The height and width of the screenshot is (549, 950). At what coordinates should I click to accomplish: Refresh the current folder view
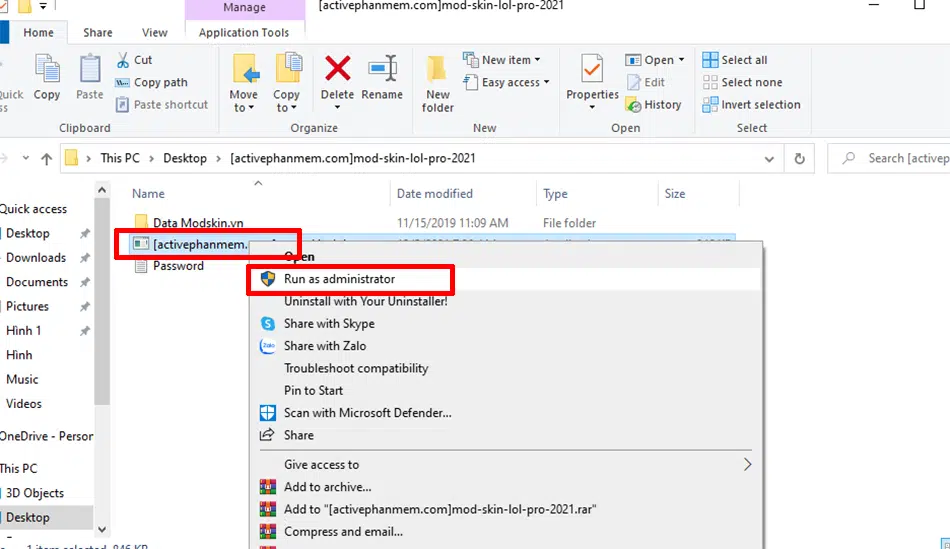click(799, 158)
